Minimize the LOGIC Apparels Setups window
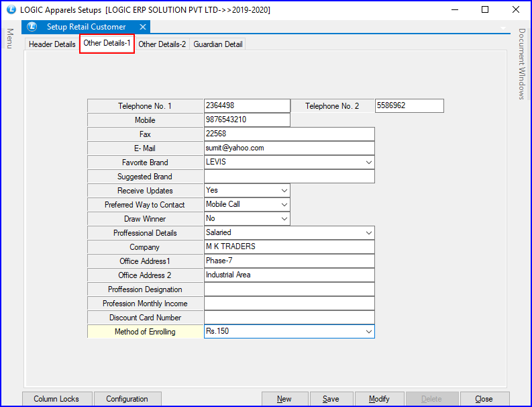The image size is (532, 407). click(x=455, y=9)
